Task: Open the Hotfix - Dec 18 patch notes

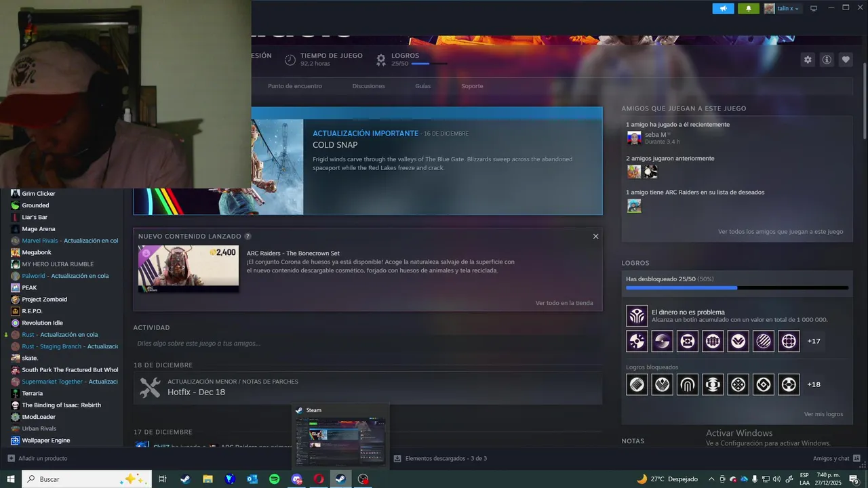Action: coord(196,392)
